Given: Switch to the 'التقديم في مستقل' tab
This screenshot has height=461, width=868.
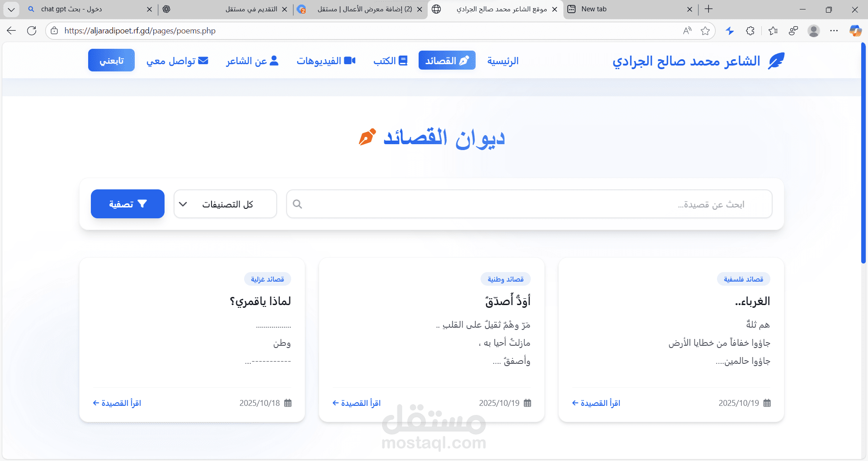Looking at the screenshot, I should coord(226,9).
